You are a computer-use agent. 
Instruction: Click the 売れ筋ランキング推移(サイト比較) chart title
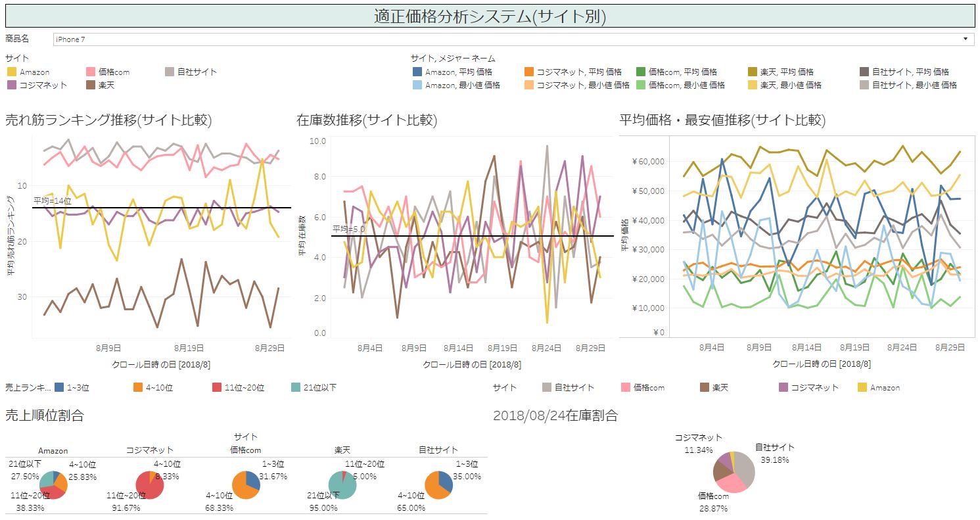point(108,120)
